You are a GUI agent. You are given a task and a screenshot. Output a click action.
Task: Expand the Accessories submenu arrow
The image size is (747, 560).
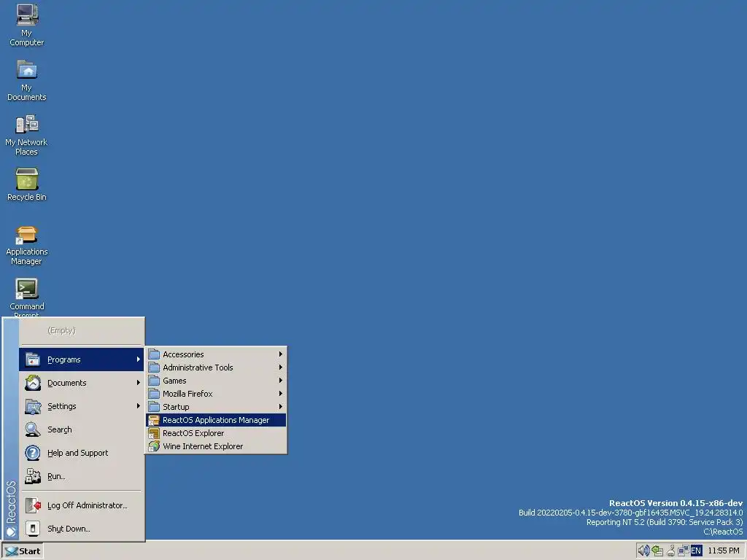tap(281, 354)
